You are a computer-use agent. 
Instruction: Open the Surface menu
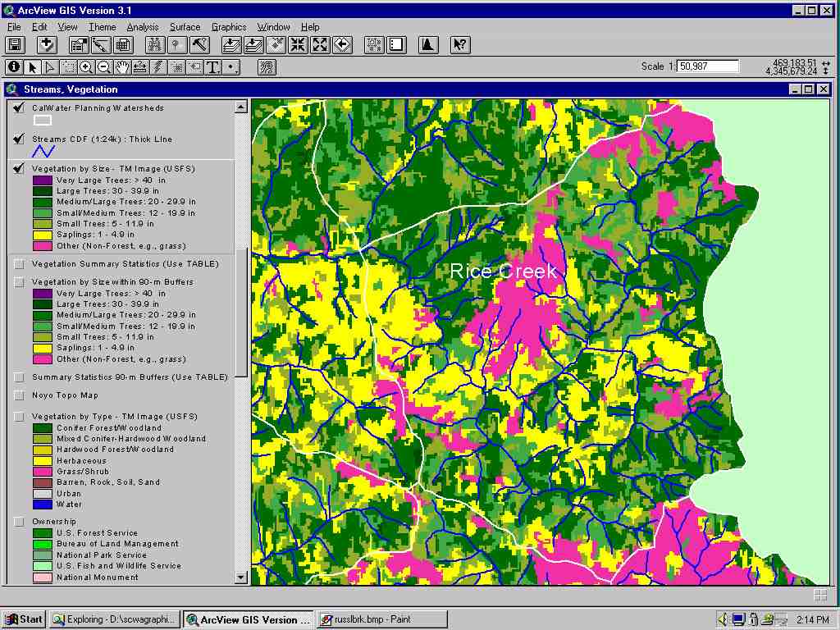(185, 27)
